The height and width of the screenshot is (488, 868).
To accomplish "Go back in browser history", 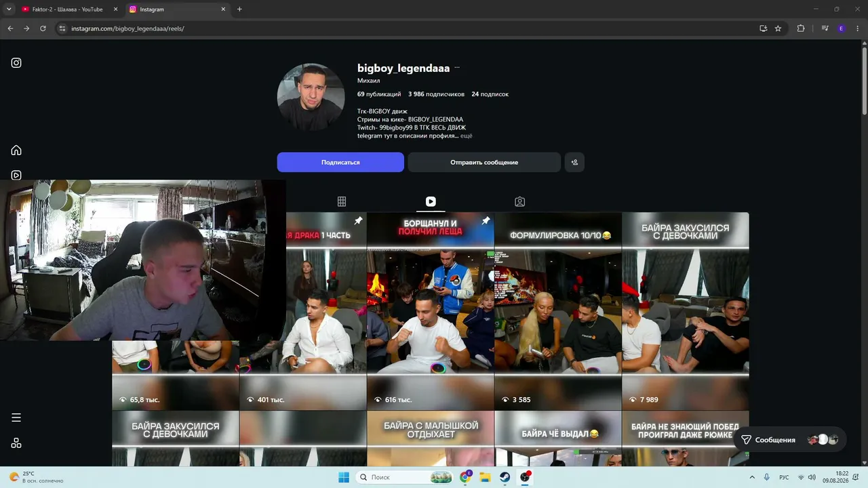I will pyautogui.click(x=10, y=28).
